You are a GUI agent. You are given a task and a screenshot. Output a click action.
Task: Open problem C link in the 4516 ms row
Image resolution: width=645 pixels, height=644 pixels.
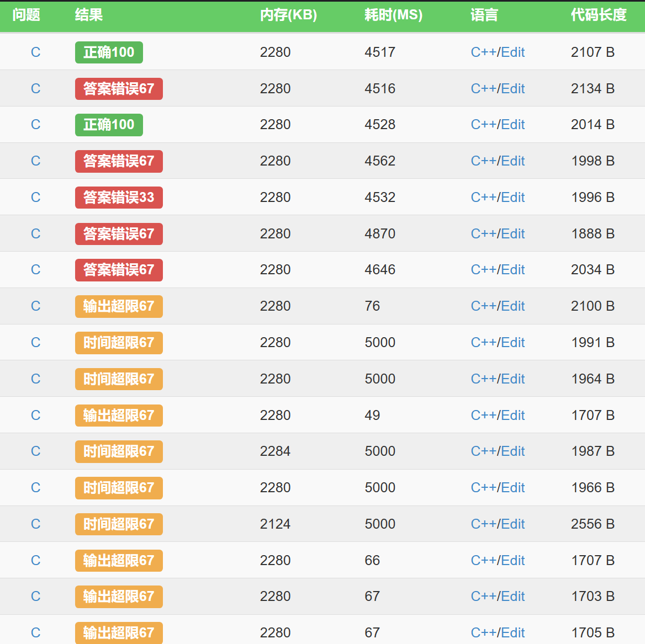tap(35, 88)
